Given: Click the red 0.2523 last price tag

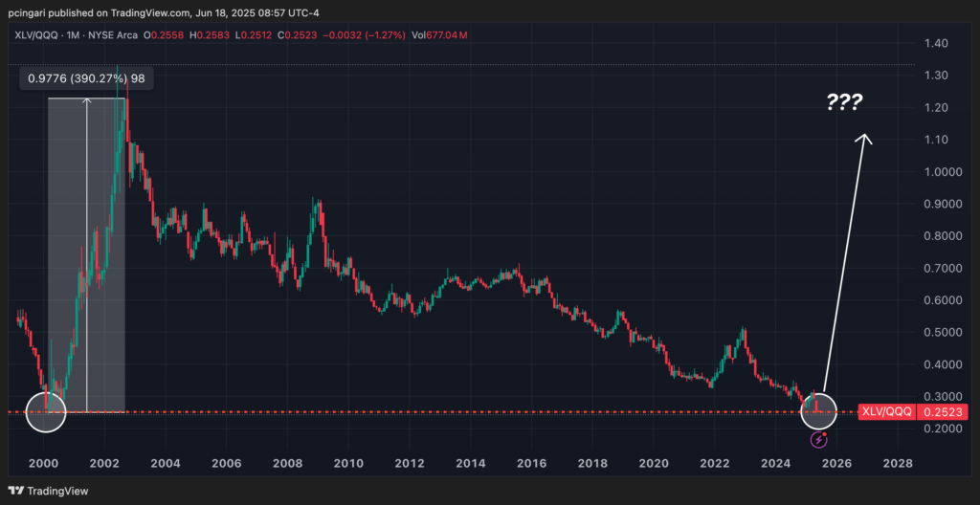Looking at the screenshot, I should 943,412.
